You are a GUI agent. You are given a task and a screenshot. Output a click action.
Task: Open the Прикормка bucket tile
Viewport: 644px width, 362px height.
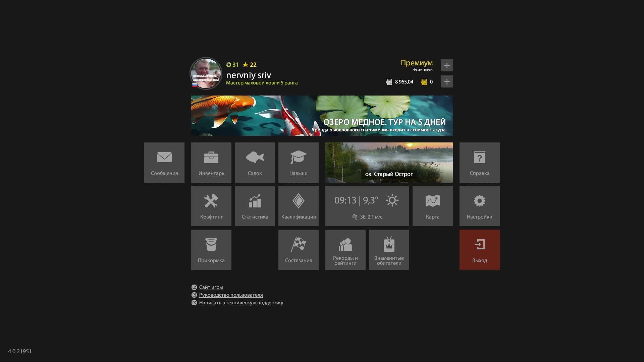coord(211,250)
